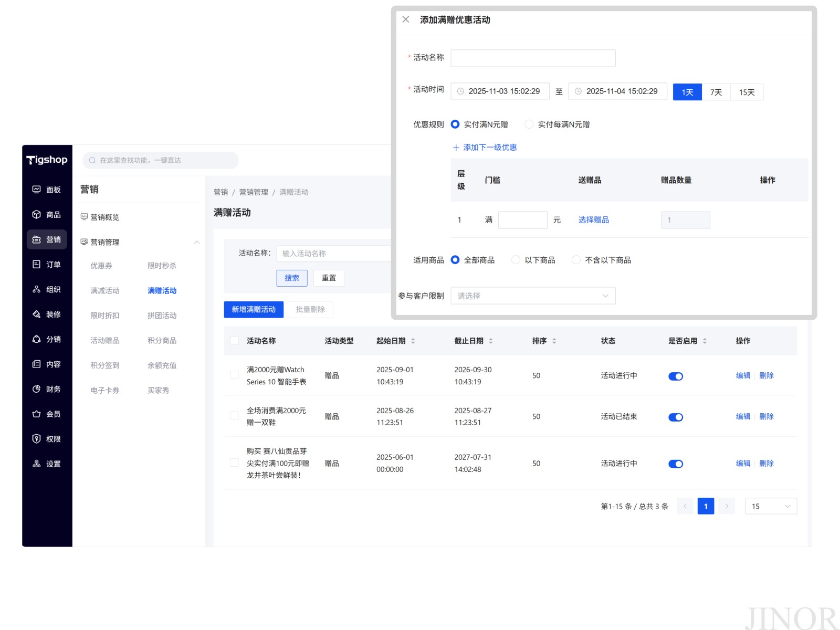Go to 电子卡券 submenu item
This screenshot has height=630, width=840.
(105, 390)
